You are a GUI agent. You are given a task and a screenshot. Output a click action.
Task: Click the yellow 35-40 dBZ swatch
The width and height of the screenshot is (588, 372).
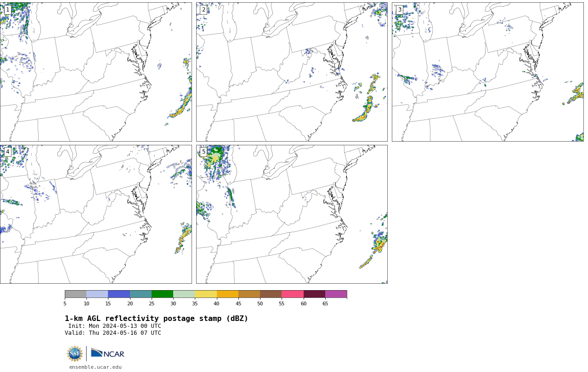point(206,294)
